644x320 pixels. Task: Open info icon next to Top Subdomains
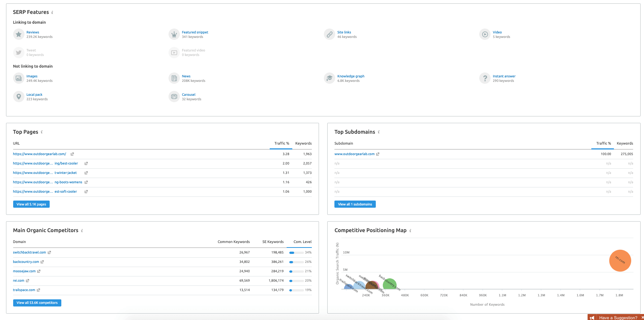point(379,132)
